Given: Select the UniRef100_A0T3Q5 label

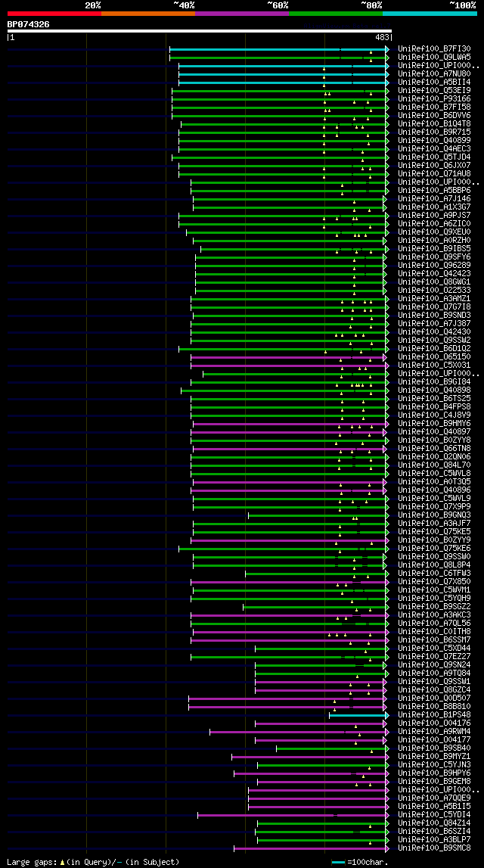Looking at the screenshot, I should (434, 481).
